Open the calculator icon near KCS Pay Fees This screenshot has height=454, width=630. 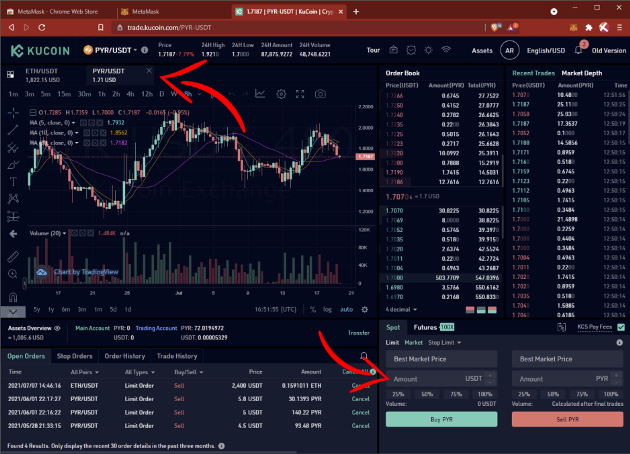562,327
